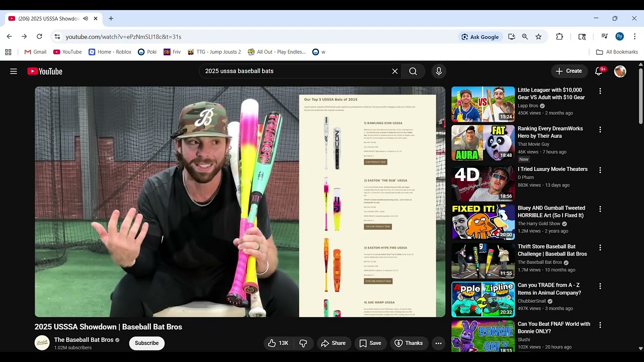Open Can you TRADE from A - Z title

[x=549, y=289]
